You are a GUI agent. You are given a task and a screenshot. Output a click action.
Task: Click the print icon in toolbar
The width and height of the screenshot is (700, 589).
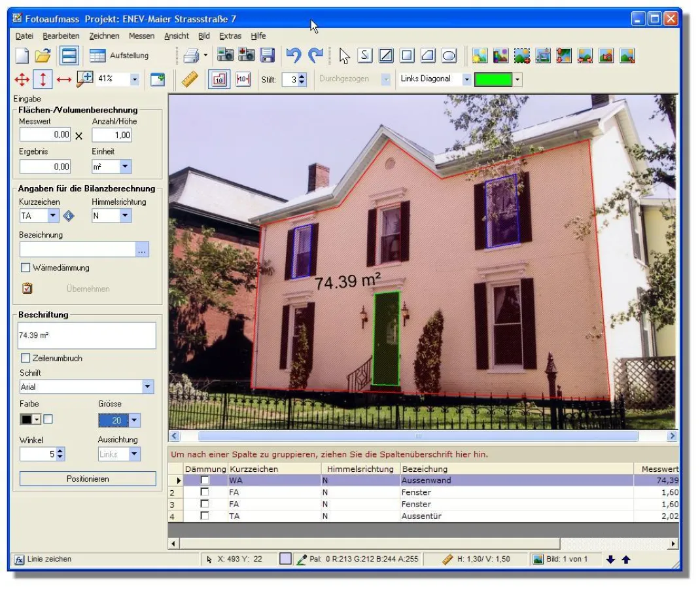(x=191, y=56)
